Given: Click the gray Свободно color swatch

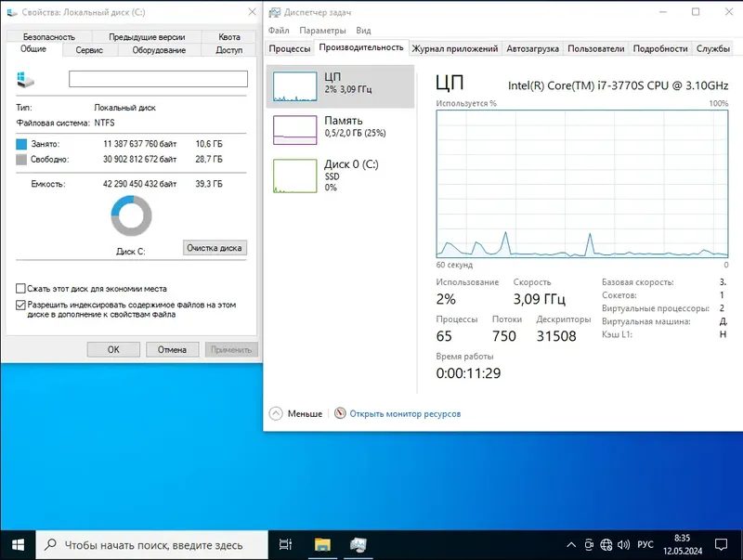Looking at the screenshot, I should click(21, 160).
